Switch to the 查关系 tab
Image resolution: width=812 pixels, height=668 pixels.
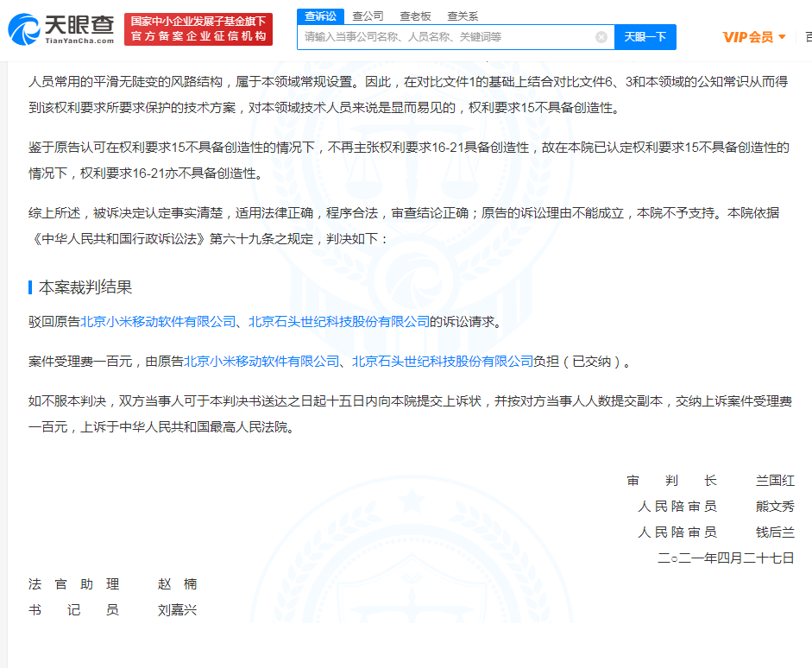pyautogui.click(x=463, y=15)
